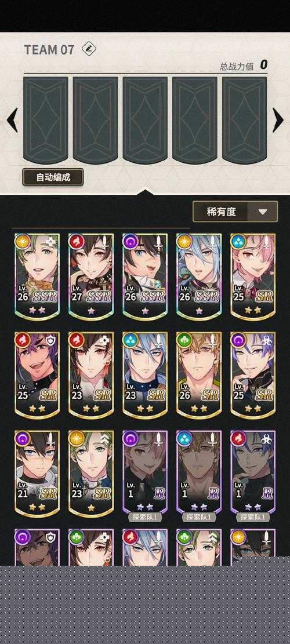This screenshot has height=644, width=290.
Task: Select the silver-haired Lv. 26 SSR light card
Action: pyautogui.click(x=199, y=276)
